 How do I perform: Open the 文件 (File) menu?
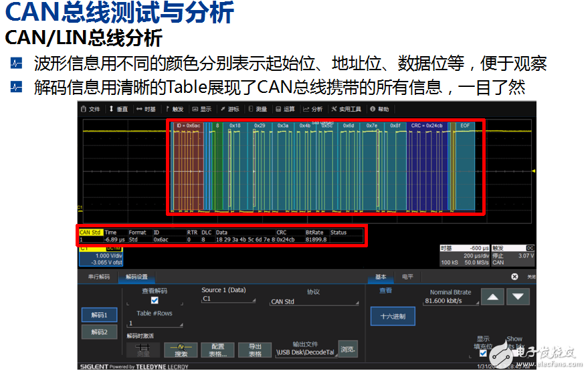[90, 109]
